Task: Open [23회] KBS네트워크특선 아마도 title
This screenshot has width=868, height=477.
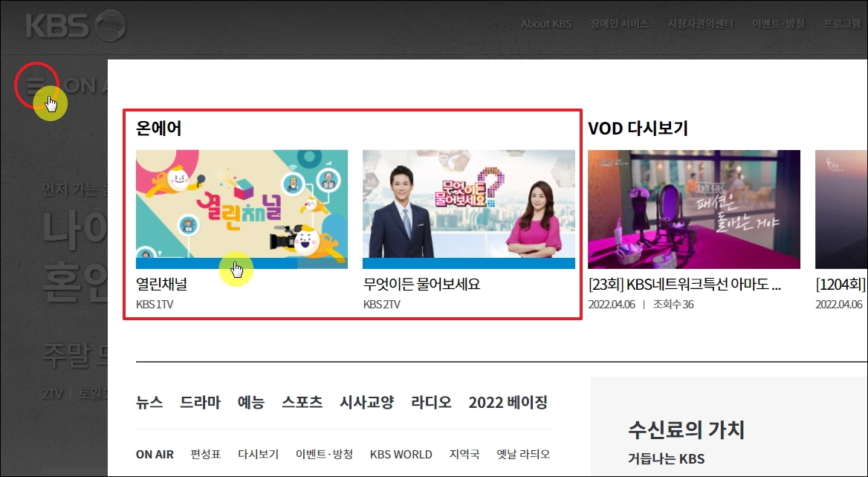Action: pos(684,285)
